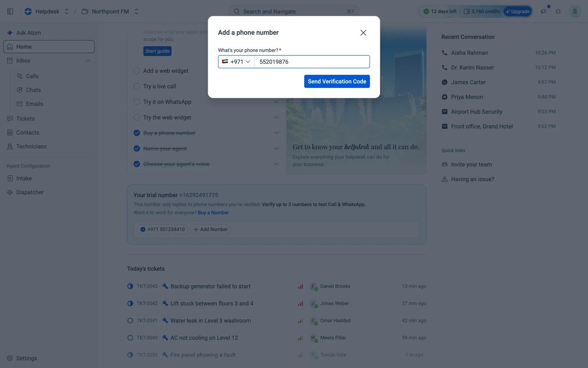The width and height of the screenshot is (588, 368).
Task: Open the announcements megaphone icon
Action: coord(543,11)
